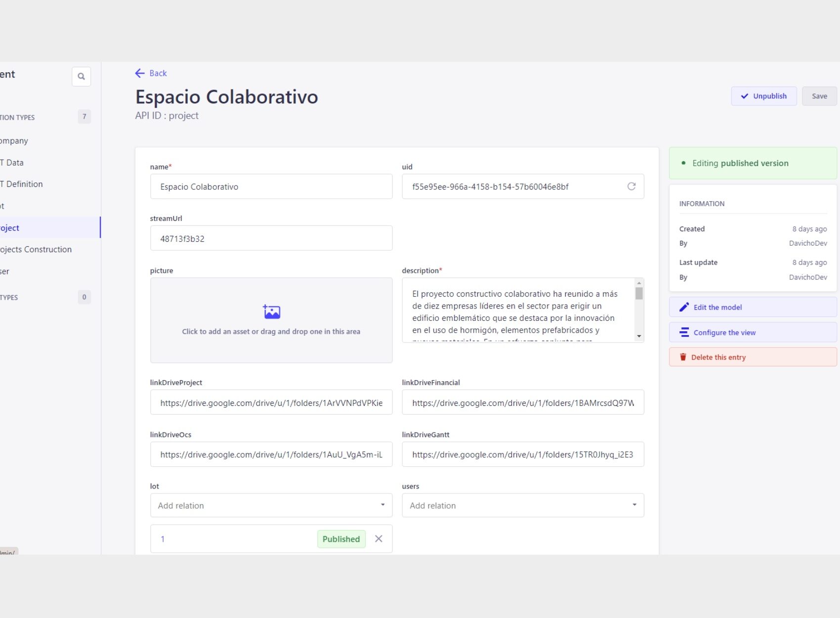Click into the streamUrl input field
The width and height of the screenshot is (840, 618).
click(x=271, y=238)
